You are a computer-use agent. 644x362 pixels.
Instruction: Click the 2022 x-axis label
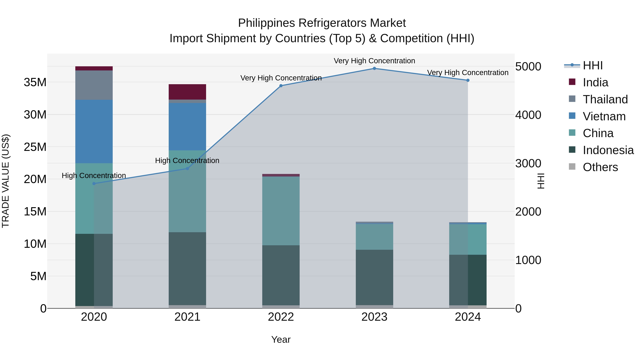point(281,317)
